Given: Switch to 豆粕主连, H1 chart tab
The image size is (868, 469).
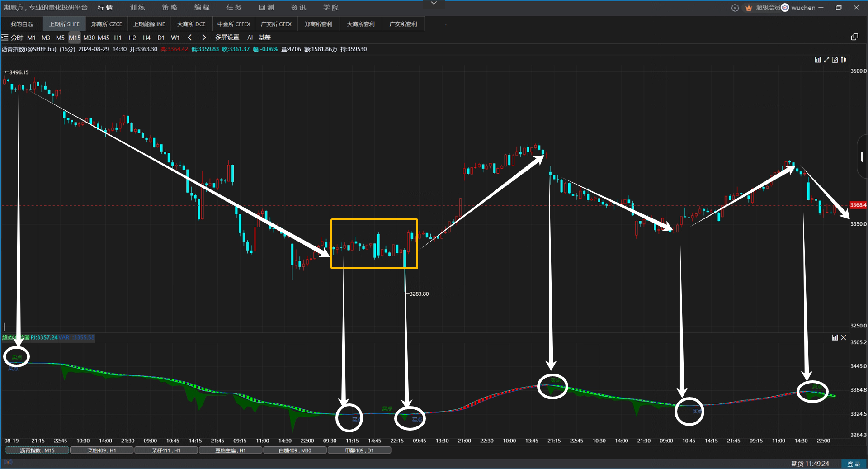Looking at the screenshot, I should pos(231,450).
